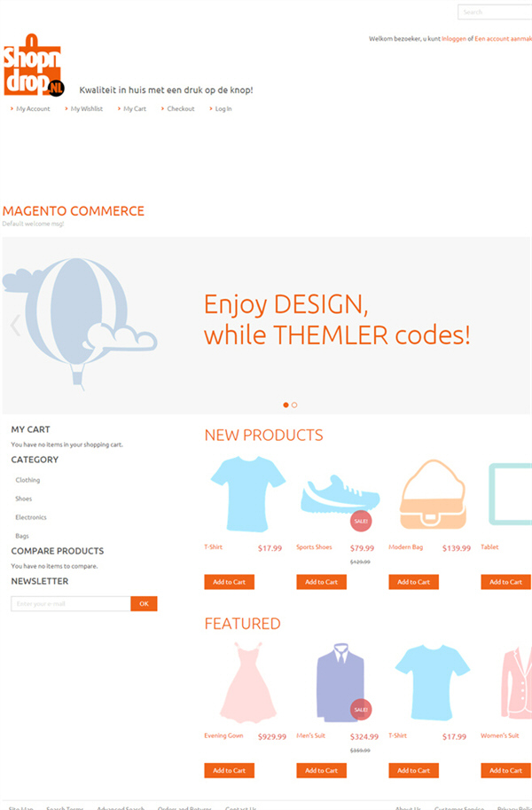Go to previous slide with left arrow

tap(15, 326)
